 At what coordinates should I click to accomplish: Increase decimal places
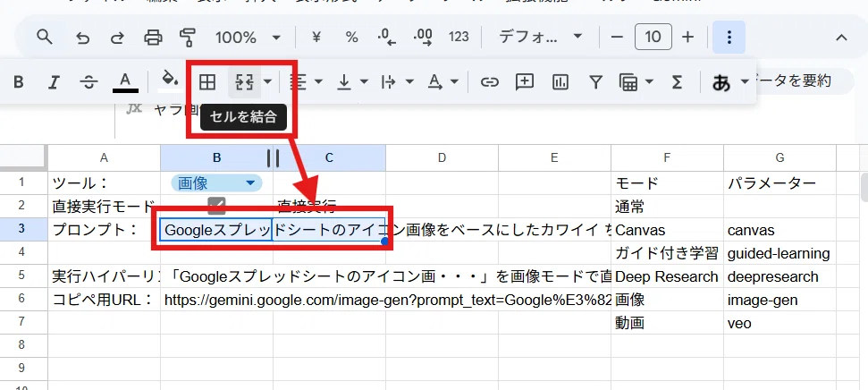pyautogui.click(x=423, y=37)
